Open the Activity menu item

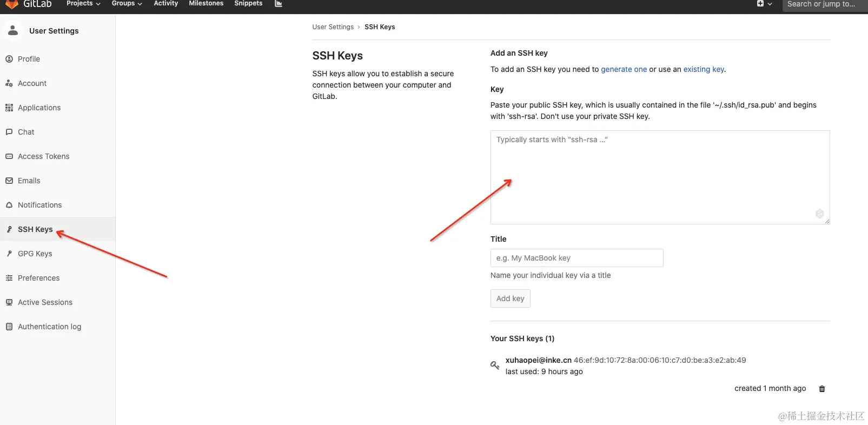tap(165, 4)
